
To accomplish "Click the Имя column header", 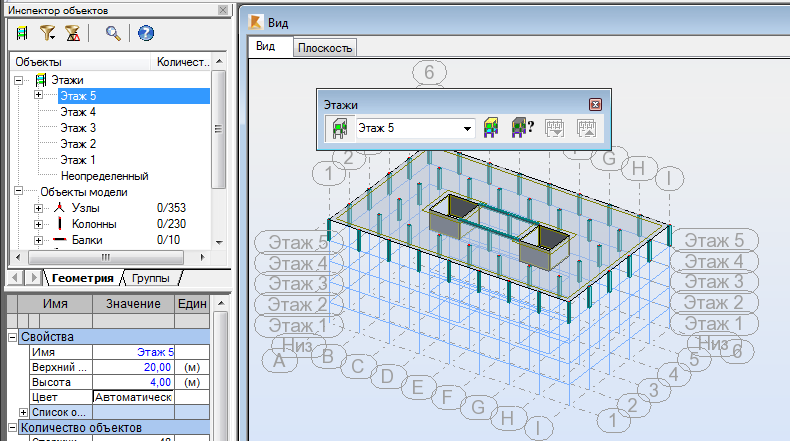I will coord(55,304).
